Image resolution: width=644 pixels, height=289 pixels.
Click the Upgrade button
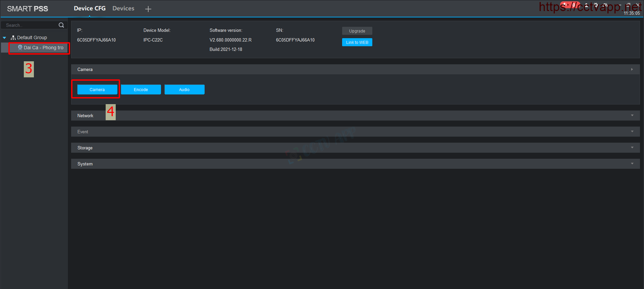(357, 31)
